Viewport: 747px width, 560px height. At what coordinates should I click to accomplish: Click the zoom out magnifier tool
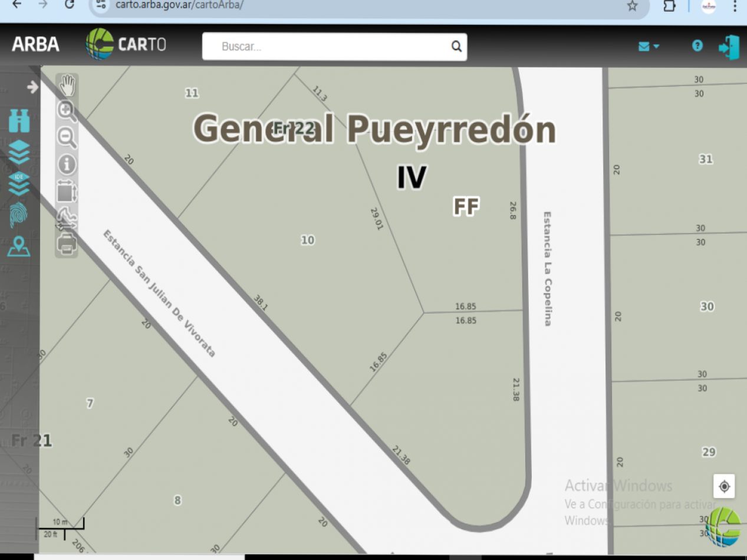67,138
